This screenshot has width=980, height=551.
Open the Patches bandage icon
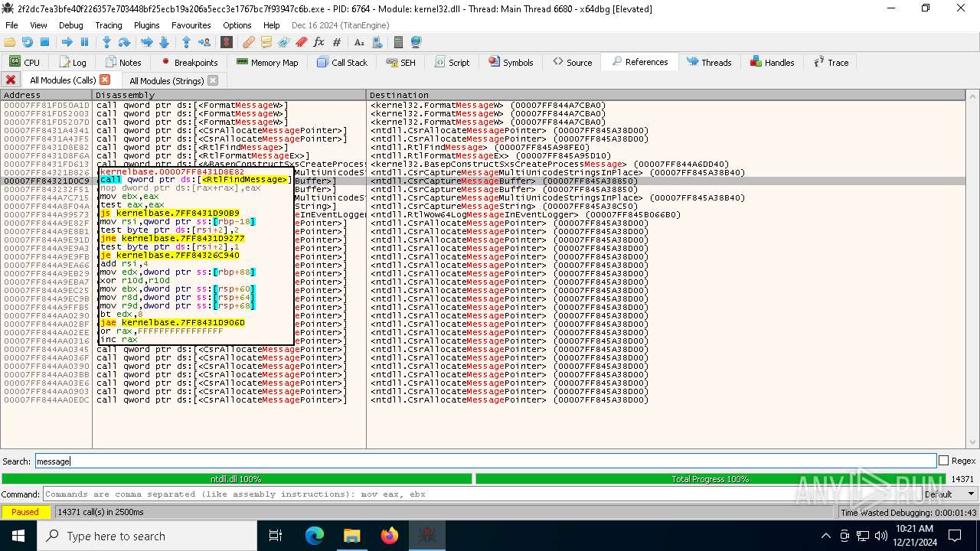[249, 42]
